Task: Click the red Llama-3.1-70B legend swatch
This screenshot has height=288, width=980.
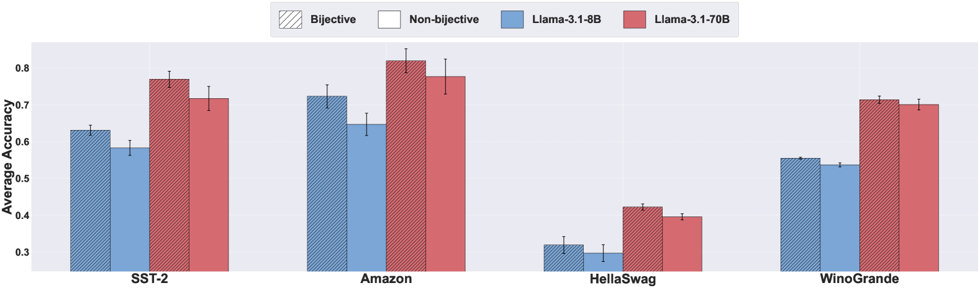Action: click(x=634, y=19)
